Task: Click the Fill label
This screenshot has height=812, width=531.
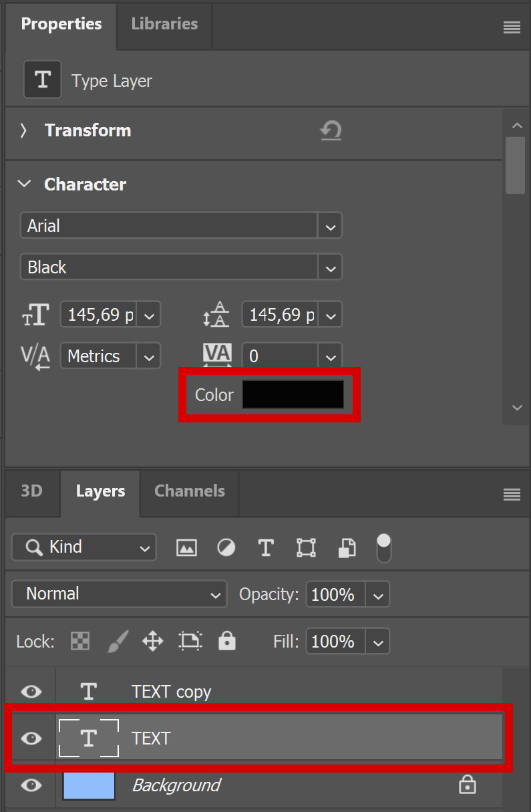Action: (x=286, y=642)
